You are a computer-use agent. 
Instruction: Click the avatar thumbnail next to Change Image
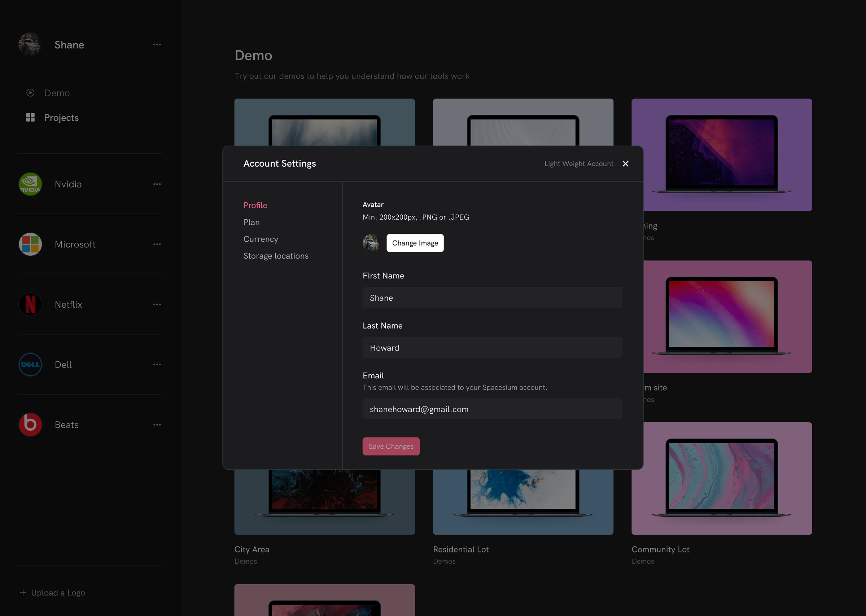(x=371, y=243)
